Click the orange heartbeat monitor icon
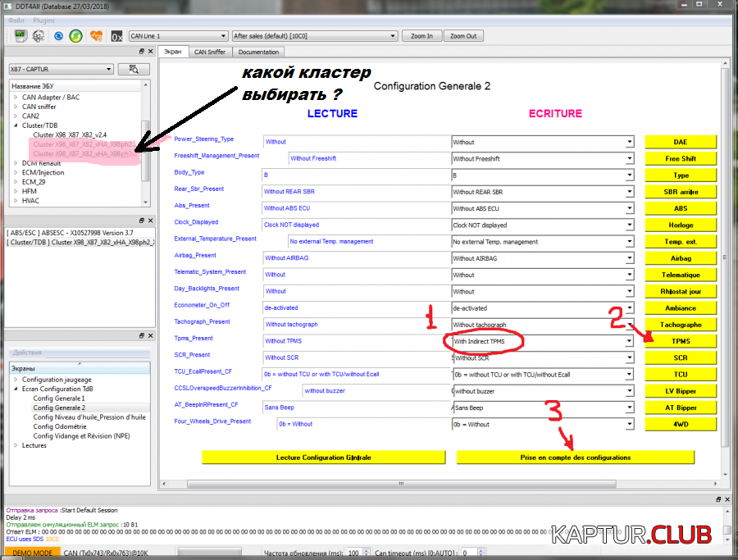 [x=96, y=36]
